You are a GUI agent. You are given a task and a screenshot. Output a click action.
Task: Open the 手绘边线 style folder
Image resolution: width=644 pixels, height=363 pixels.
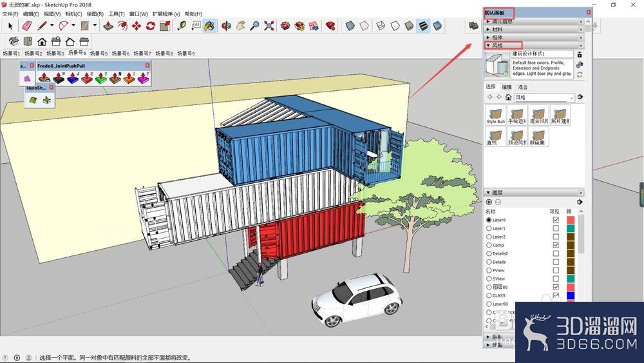(517, 115)
